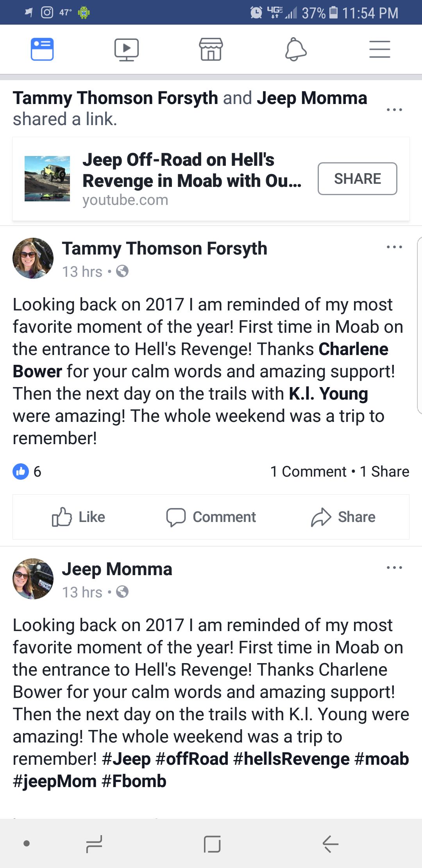
Task: Open the tagged K.I. Young profile
Action: (328, 394)
